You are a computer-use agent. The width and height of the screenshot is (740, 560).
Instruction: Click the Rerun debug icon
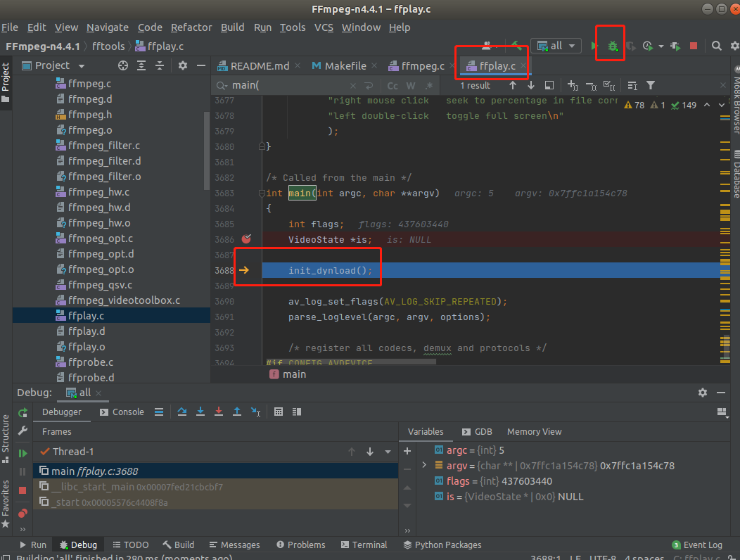[23, 413]
